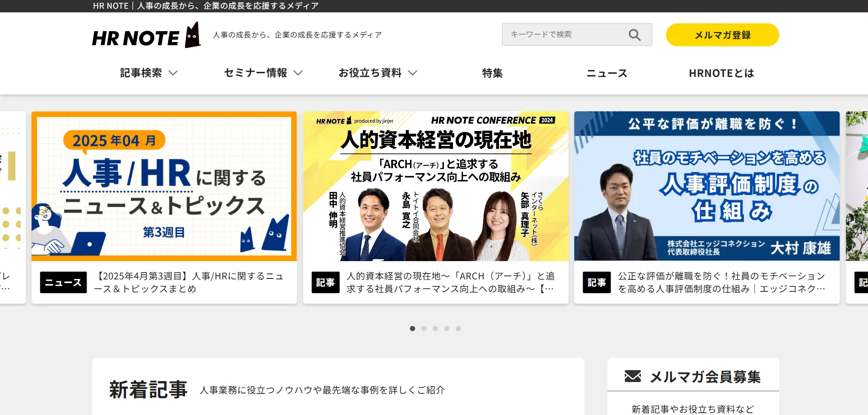The height and width of the screenshot is (415, 868).
Task: Click the 新着記事 heading
Action: click(148, 390)
